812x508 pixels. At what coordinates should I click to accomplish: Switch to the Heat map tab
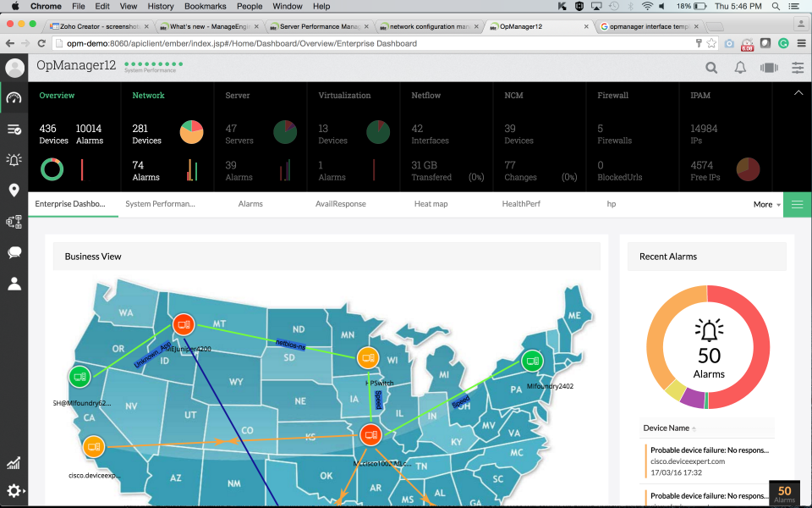coord(431,204)
